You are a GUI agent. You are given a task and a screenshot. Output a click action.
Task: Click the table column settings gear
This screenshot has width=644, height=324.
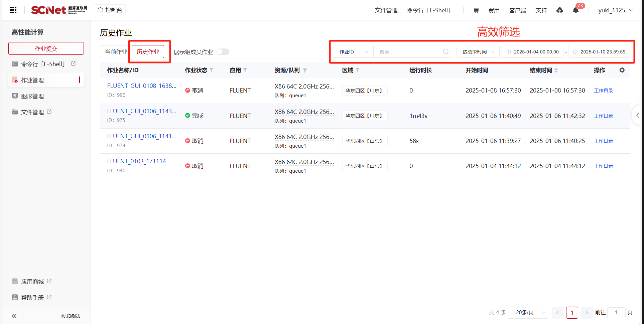point(622,70)
